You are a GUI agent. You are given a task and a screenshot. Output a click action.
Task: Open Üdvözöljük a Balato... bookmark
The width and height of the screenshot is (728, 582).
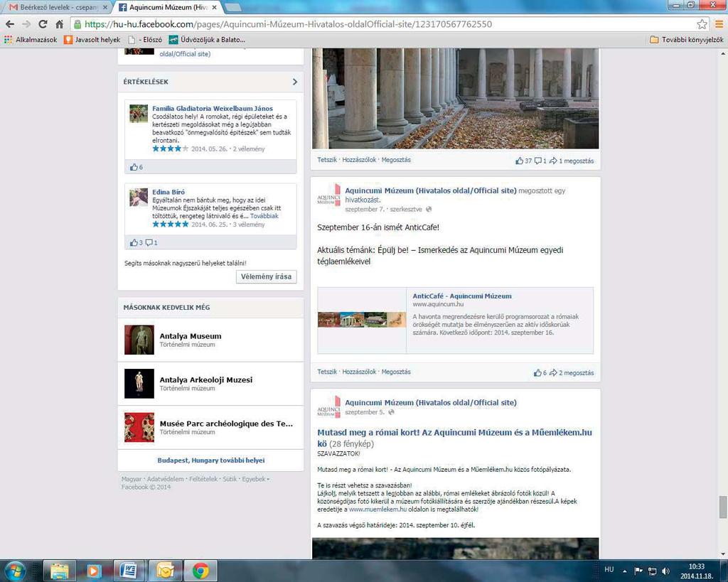tap(207, 40)
